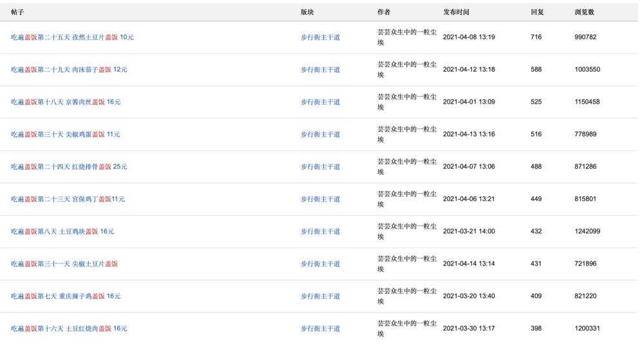Screen dimensions: 644x344
Task: Click the 土豆鸡块盖饭 post title
Action: pyautogui.click(x=62, y=231)
